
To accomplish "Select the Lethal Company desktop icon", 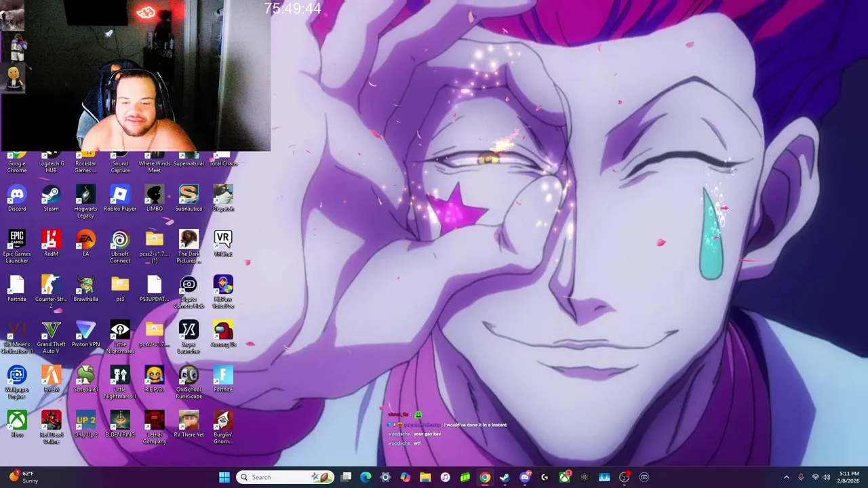I will (x=155, y=428).
